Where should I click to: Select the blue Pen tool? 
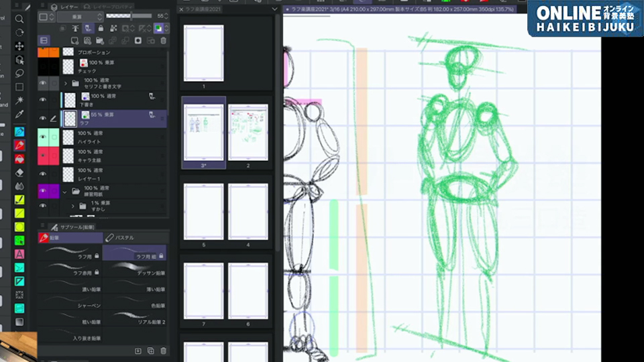[x=19, y=132]
